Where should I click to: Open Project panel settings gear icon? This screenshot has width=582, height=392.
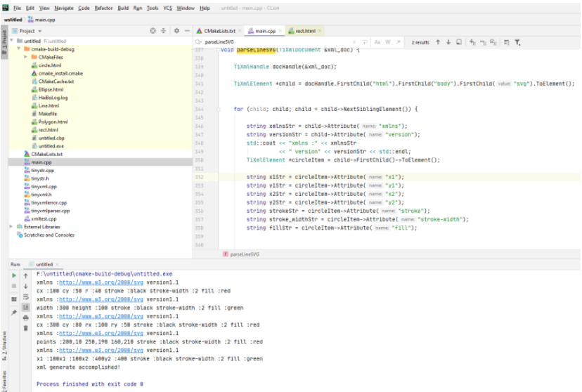[x=176, y=31]
